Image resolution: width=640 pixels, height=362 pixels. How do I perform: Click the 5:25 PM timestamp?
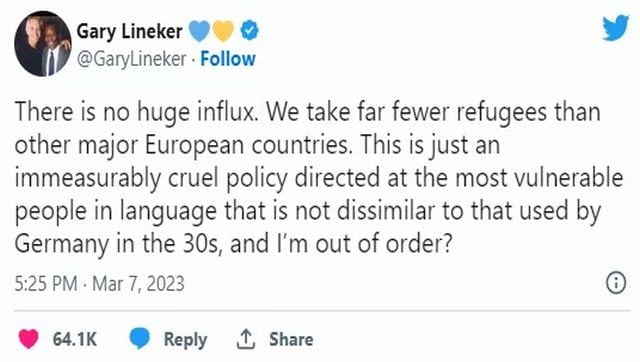tap(46, 284)
